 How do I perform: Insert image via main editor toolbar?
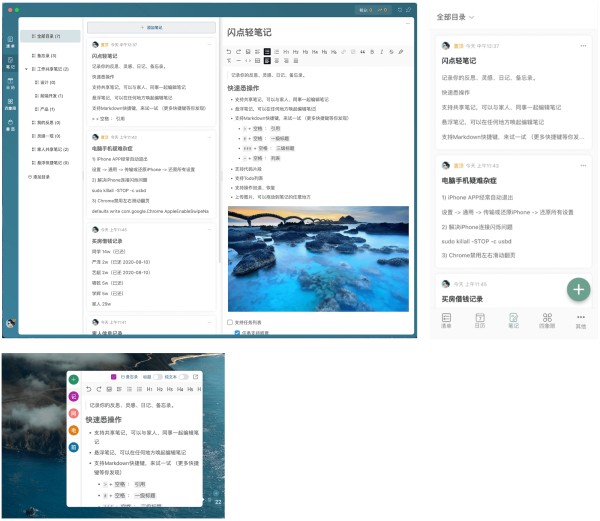(248, 52)
